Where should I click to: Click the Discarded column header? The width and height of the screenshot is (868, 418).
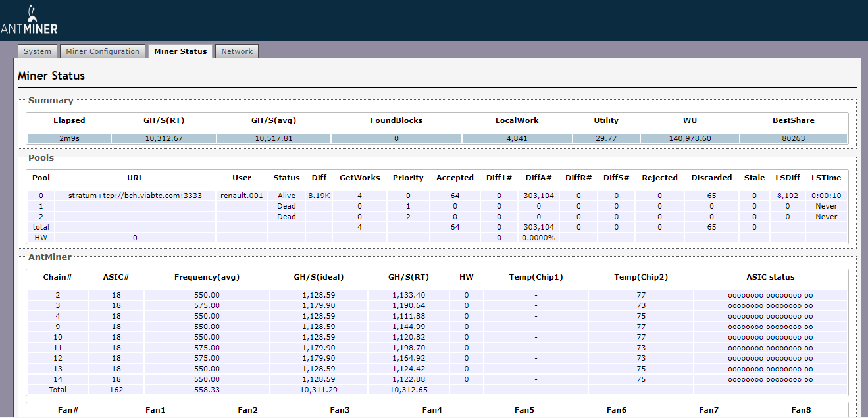[x=711, y=178]
